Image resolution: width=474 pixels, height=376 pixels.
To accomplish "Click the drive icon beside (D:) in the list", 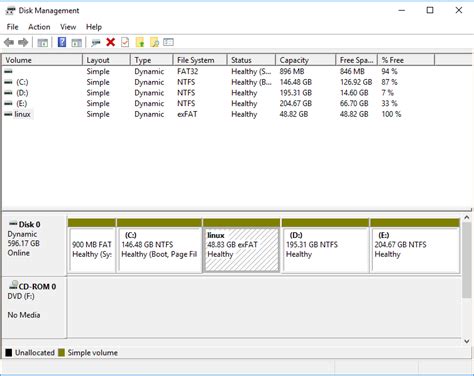I will (x=8, y=93).
